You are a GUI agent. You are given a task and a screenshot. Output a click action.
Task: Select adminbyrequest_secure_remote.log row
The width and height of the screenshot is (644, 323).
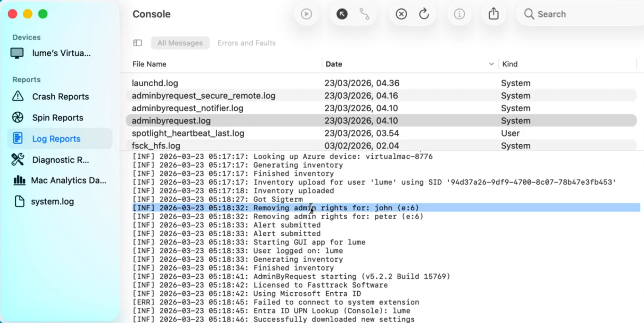[381, 96]
